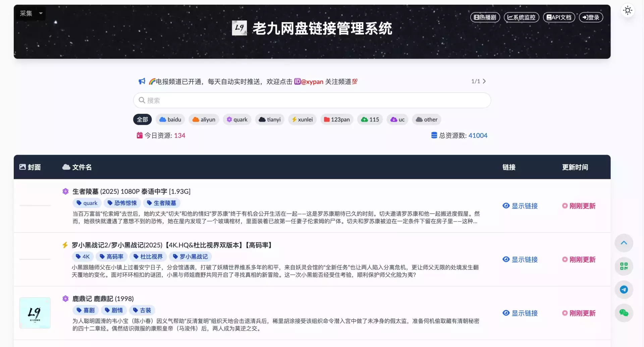Image resolution: width=644 pixels, height=347 pixels.
Task: Click inside the search input box
Action: [312, 100]
